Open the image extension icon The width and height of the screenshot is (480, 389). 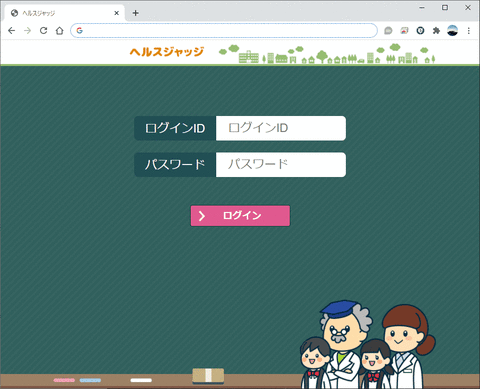coord(404,31)
